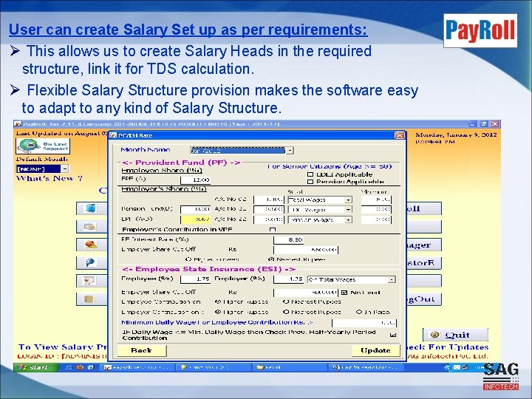Select Employer Contribution Nearest Rupees radio

point(286,312)
